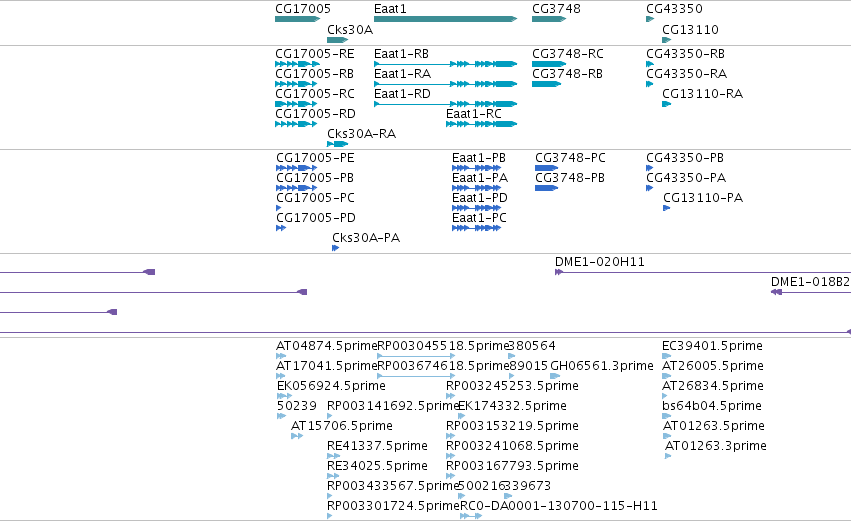Screen dimensions: 851x521
Task: Select feature RC0-DA0001-130700-115-H11
Action: pyautogui.click(x=559, y=506)
